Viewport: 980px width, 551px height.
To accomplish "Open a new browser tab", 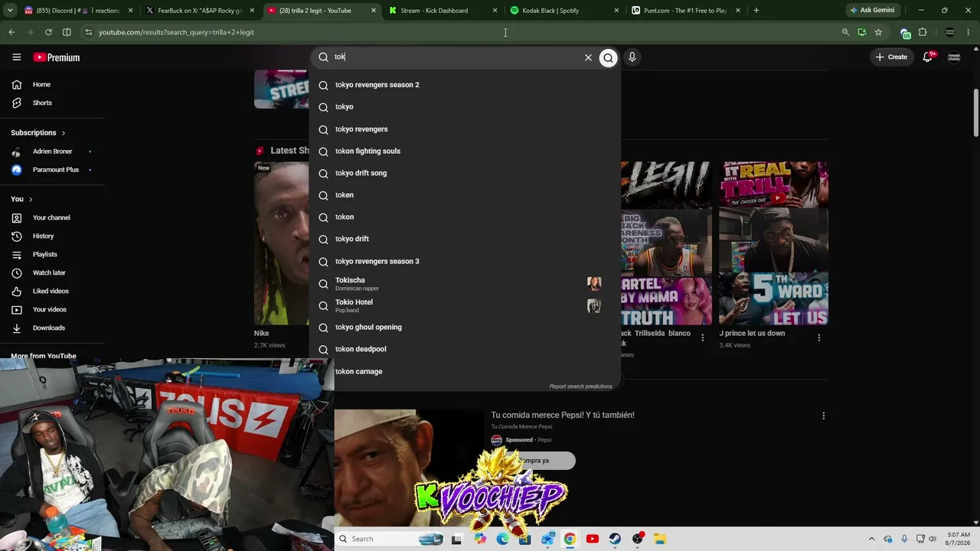I will tap(756, 11).
